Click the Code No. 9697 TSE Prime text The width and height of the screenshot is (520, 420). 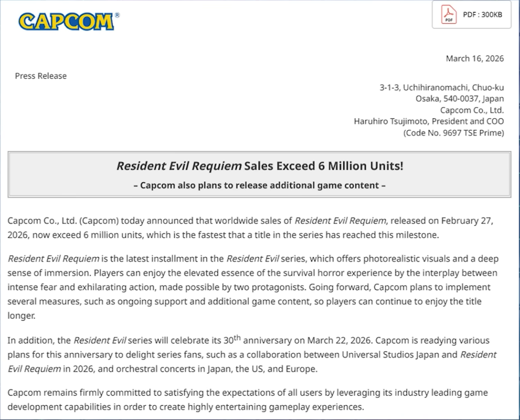click(453, 133)
